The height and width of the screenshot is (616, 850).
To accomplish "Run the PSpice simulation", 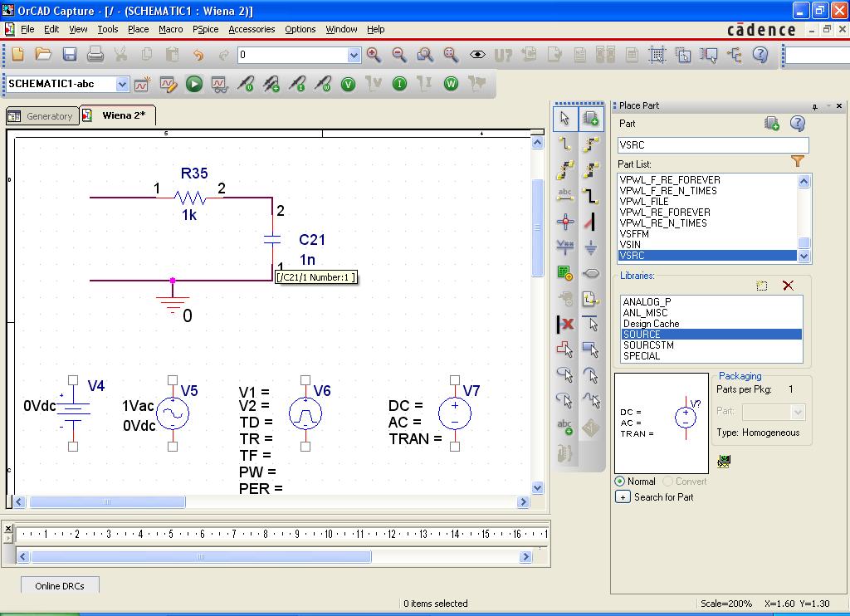I will [196, 84].
